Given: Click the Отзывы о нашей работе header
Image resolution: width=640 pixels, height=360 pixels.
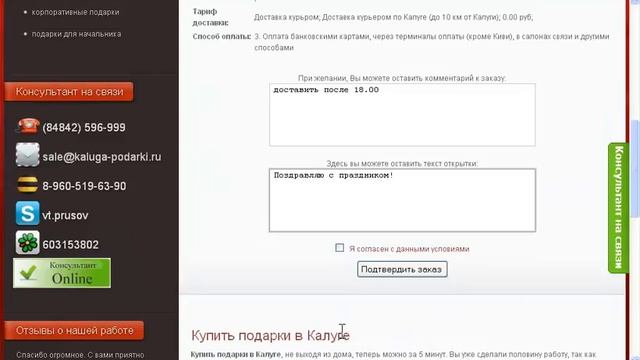Looking at the screenshot, I should 74,330.
